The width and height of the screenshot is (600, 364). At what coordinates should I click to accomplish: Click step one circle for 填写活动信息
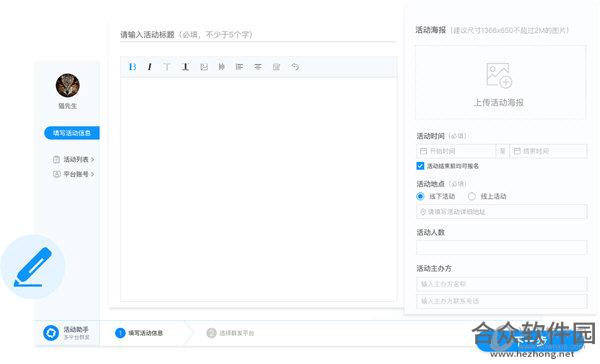120,333
